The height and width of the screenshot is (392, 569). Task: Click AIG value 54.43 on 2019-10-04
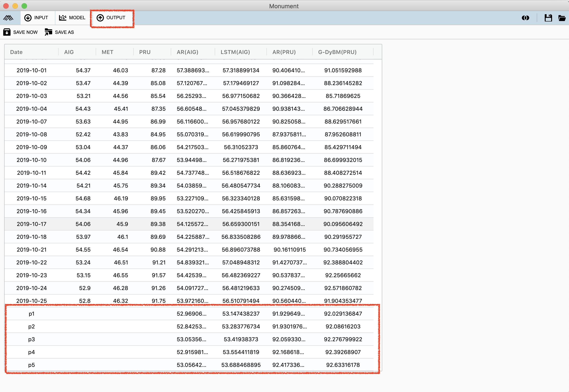coord(83,109)
